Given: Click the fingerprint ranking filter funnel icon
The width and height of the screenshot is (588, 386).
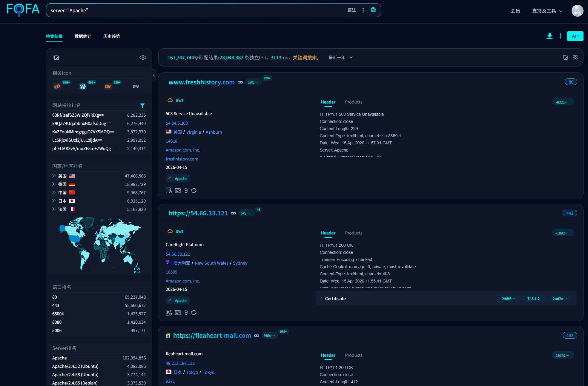Looking at the screenshot, I should pos(142,106).
